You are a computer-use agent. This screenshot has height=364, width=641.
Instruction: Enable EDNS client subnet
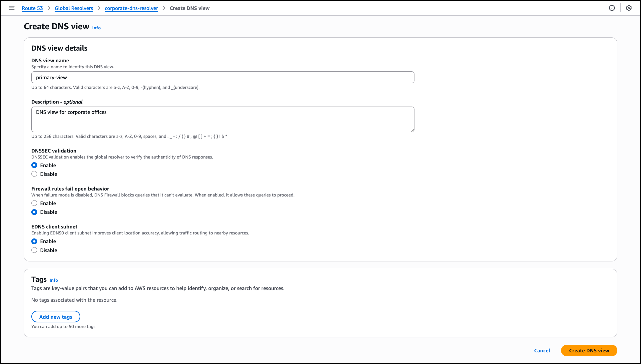point(34,241)
